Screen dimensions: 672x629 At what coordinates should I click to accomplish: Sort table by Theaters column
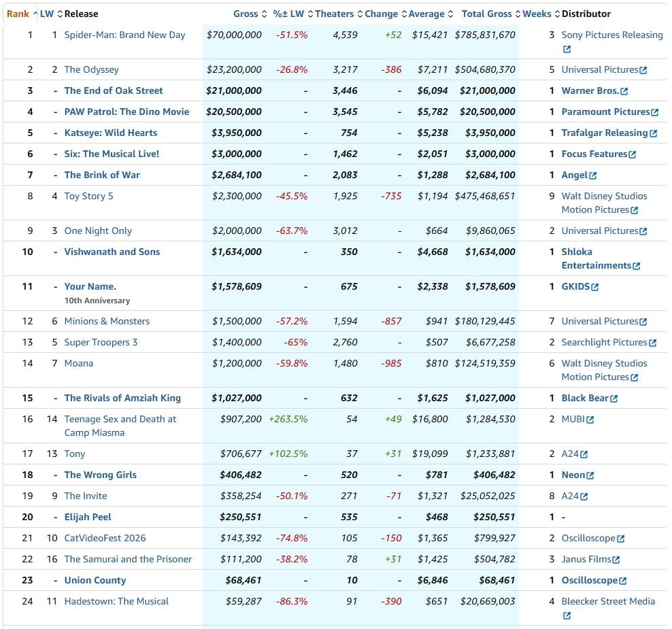[x=339, y=14]
